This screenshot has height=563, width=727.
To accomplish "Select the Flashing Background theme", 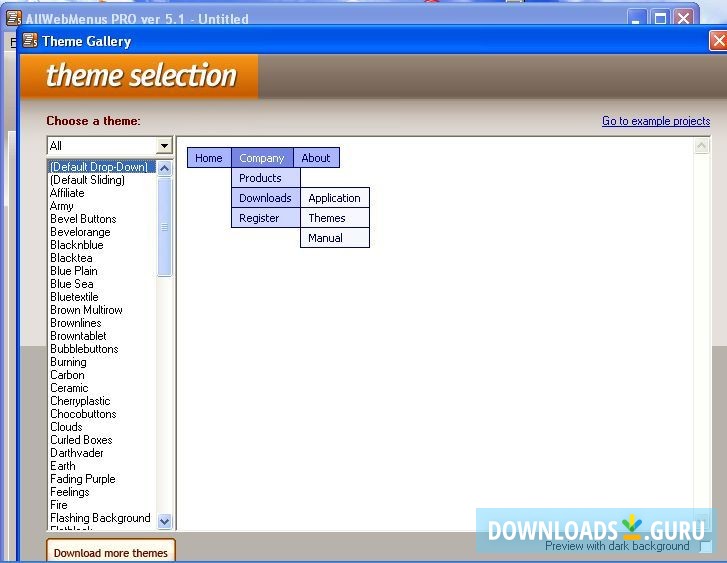I will coord(102,517).
